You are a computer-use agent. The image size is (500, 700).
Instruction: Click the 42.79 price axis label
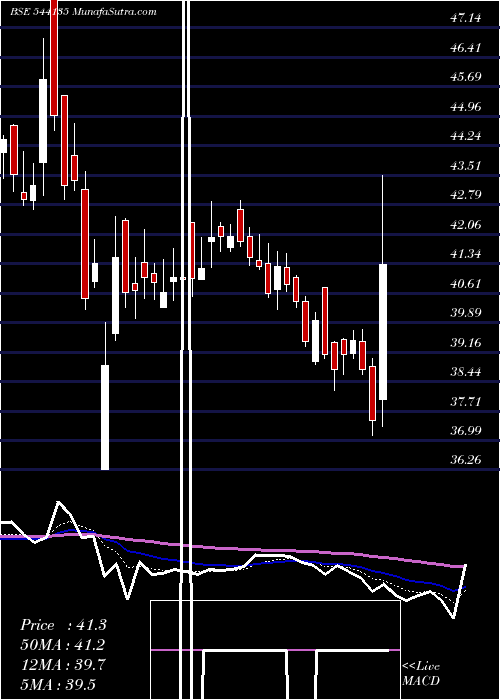[x=466, y=195]
